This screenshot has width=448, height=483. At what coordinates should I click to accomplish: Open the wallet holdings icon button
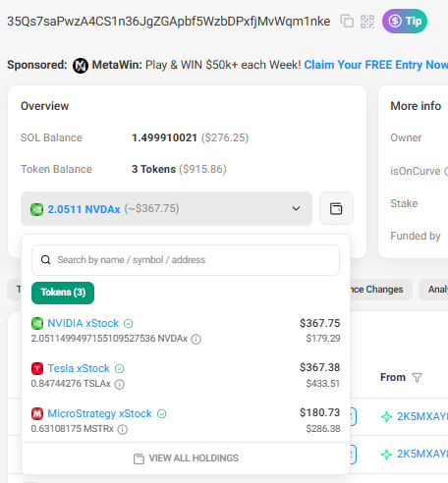336,208
